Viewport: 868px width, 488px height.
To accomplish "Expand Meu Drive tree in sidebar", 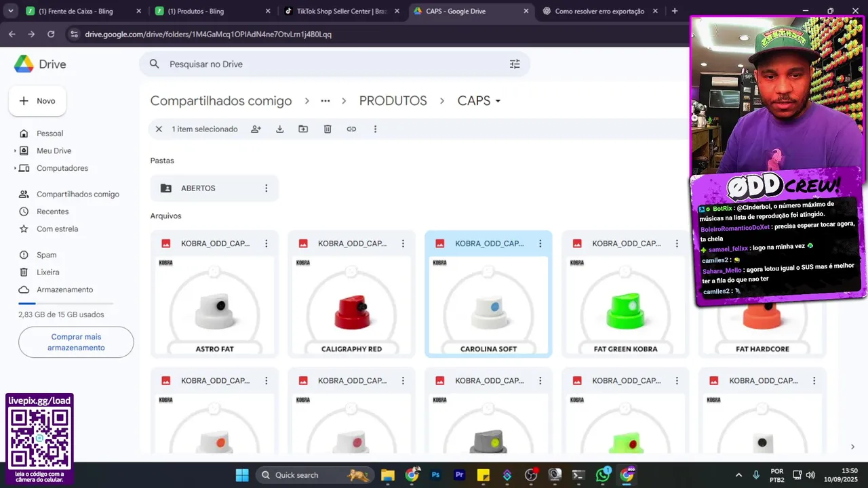I will [15, 151].
